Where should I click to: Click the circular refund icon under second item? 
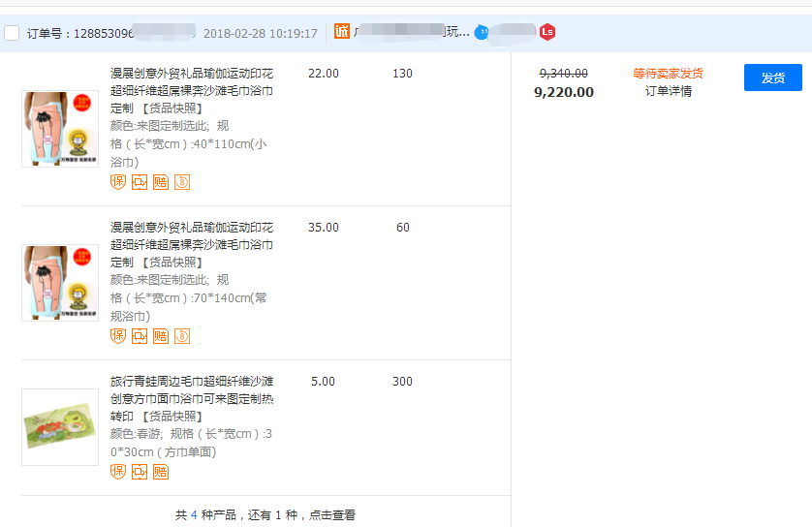(x=182, y=336)
